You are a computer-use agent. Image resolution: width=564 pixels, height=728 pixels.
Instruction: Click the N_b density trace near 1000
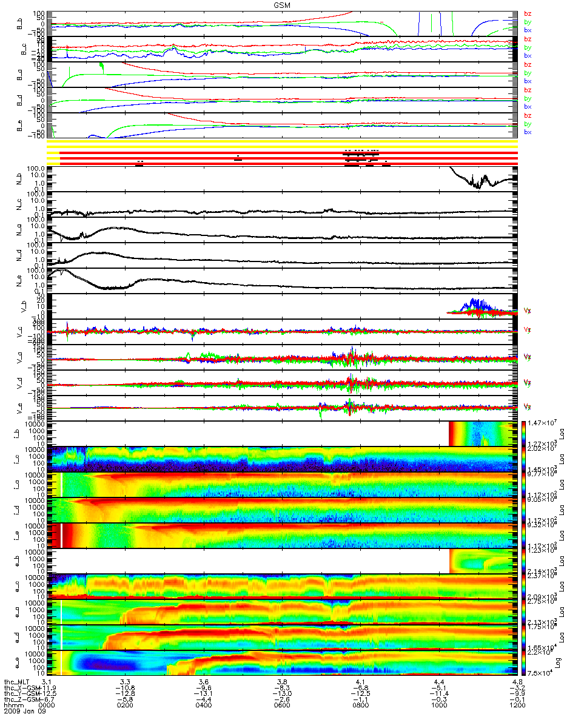click(482, 178)
